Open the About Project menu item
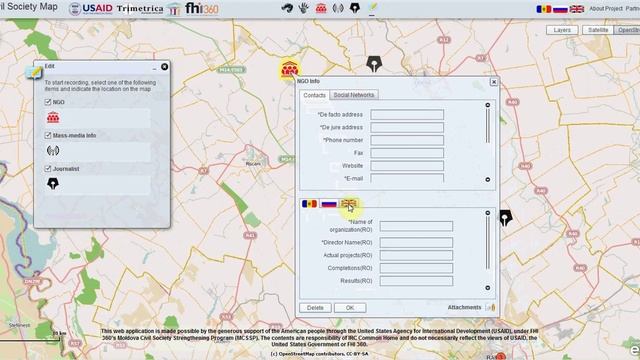 click(x=606, y=9)
